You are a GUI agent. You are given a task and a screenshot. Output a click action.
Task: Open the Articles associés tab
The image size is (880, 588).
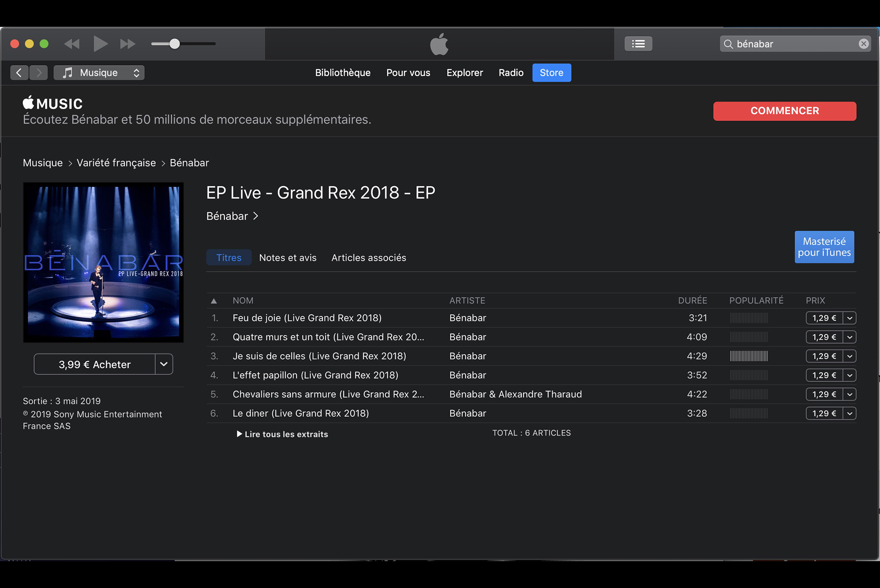point(369,257)
